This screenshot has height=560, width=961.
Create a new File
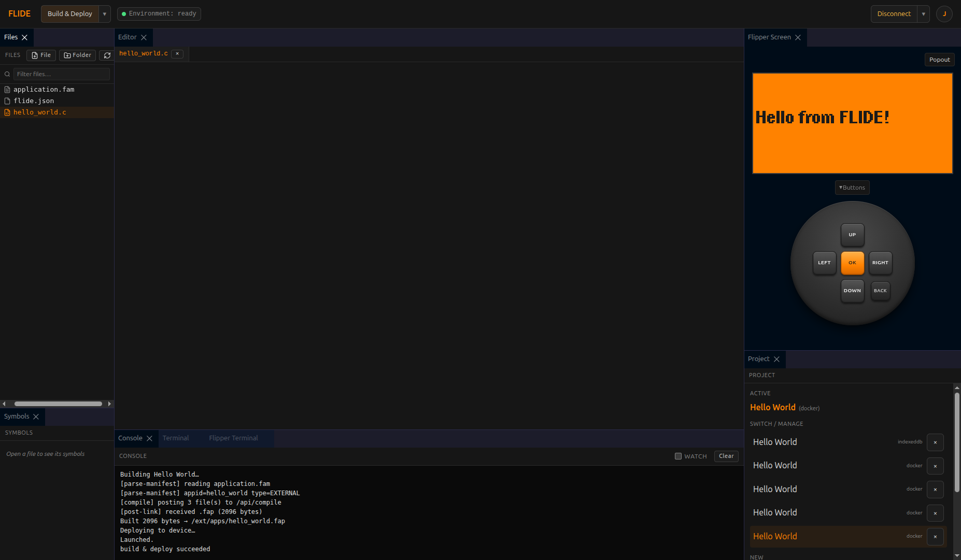click(41, 55)
